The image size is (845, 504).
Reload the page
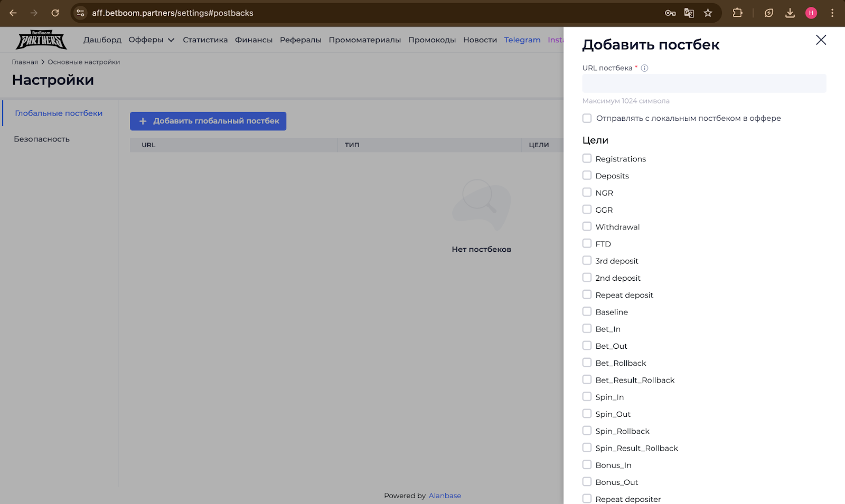55,13
